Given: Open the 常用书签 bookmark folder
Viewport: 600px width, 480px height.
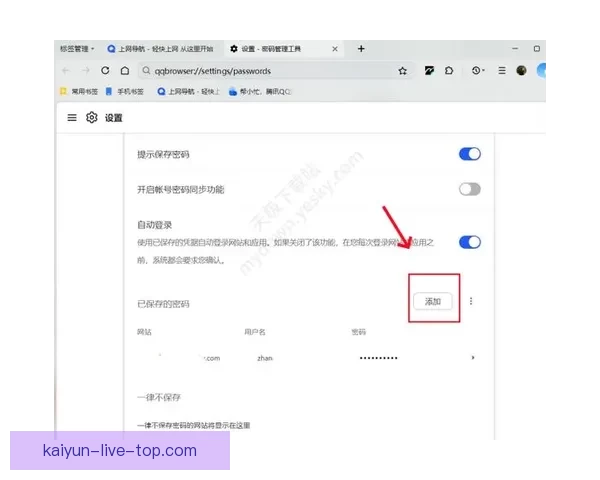Looking at the screenshot, I should (x=79, y=91).
